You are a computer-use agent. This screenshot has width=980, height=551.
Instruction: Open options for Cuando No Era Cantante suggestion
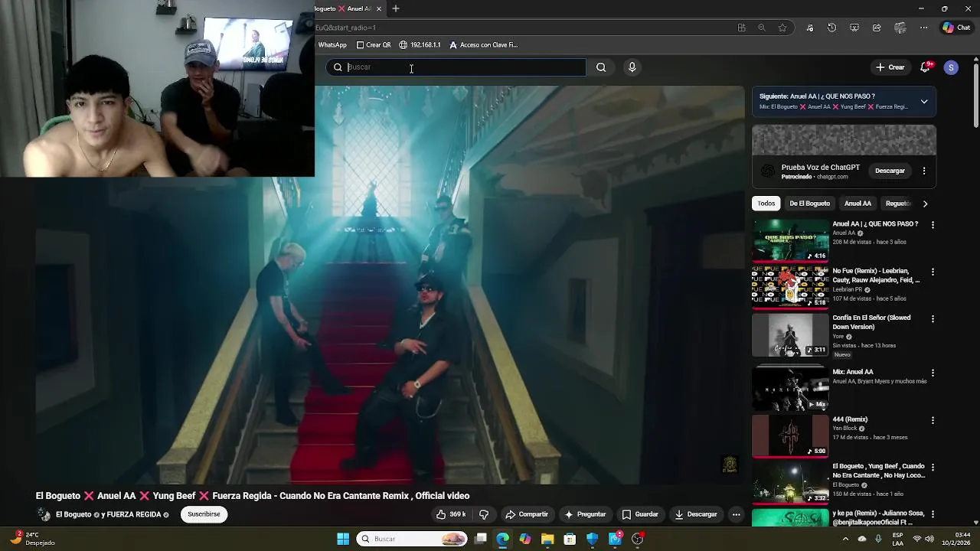click(933, 467)
